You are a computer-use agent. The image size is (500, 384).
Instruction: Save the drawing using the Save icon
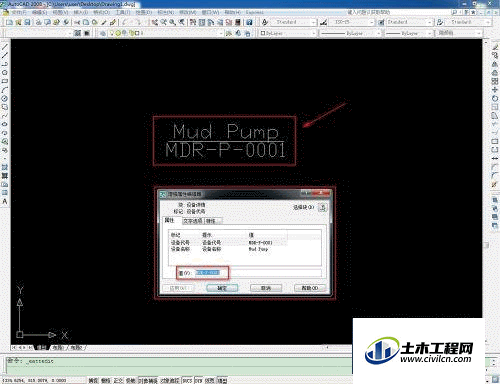click(27, 22)
